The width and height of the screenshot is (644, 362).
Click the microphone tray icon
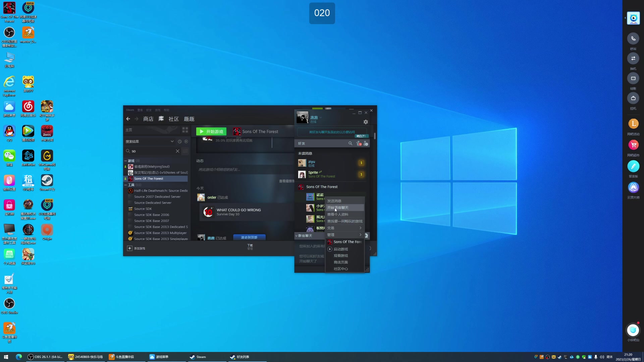click(x=596, y=357)
